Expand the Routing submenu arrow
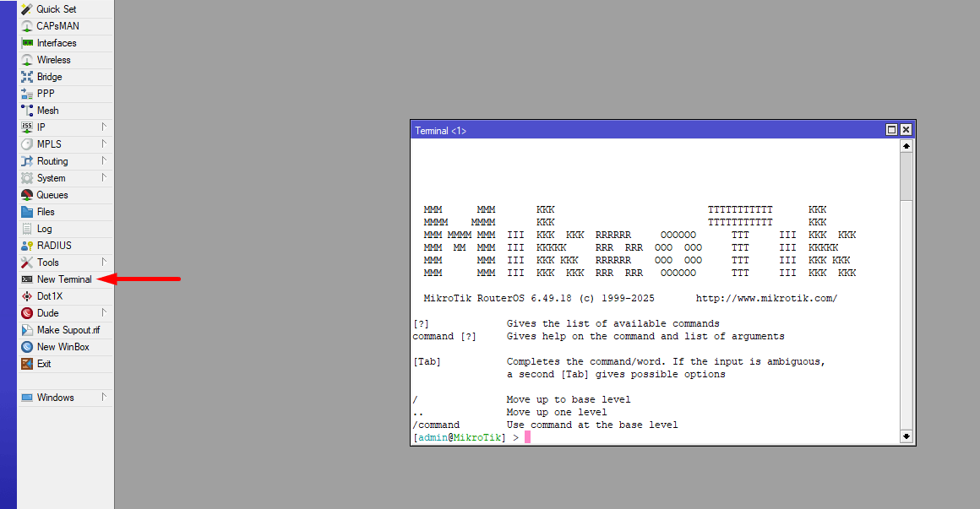This screenshot has width=980, height=509. [105, 160]
